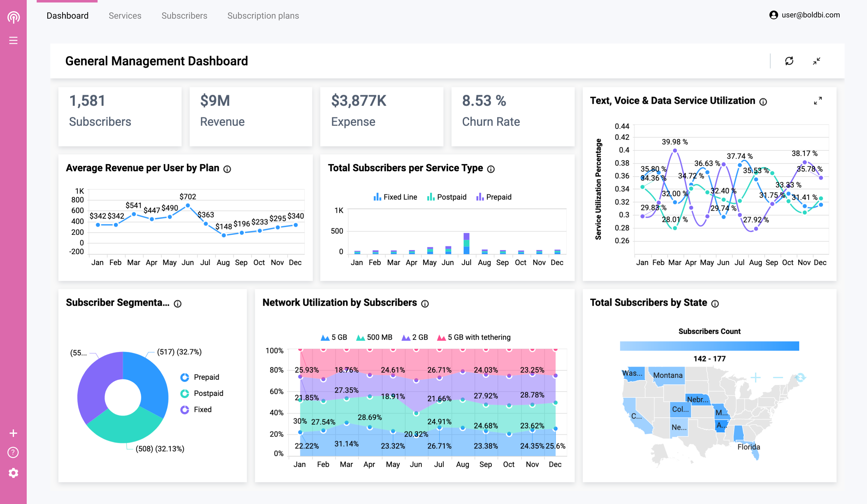Click user@boldbi.com account label
The width and height of the screenshot is (867, 504).
click(810, 15)
